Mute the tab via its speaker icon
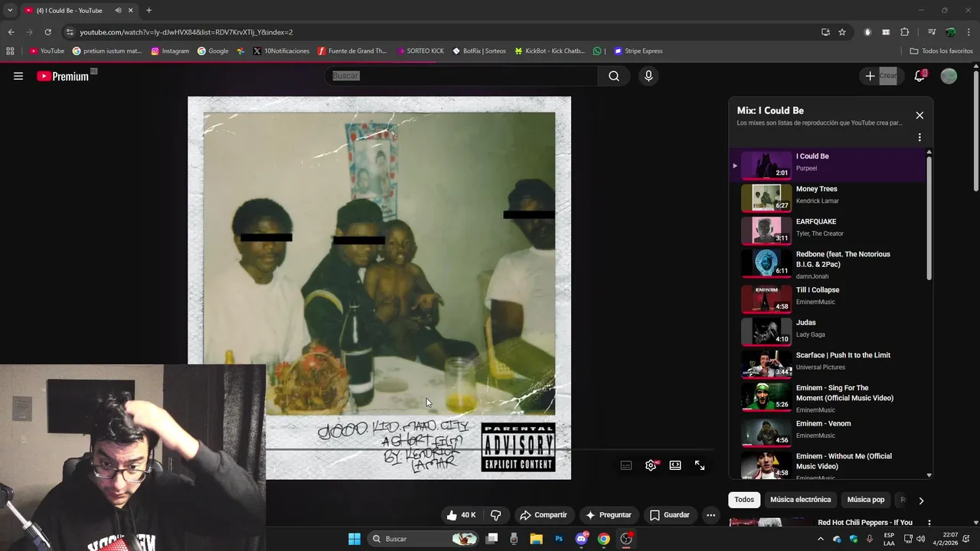Screen dimensions: 980x551 118,11
